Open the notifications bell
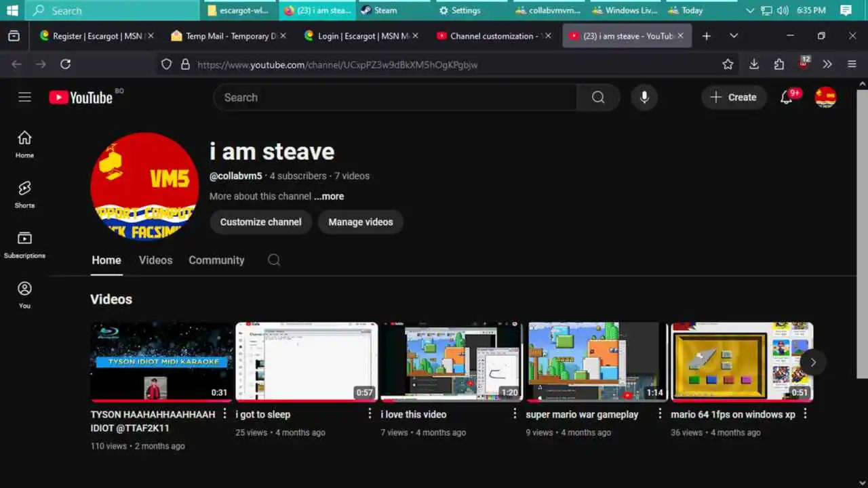Viewport: 868px width, 488px height. click(x=787, y=98)
